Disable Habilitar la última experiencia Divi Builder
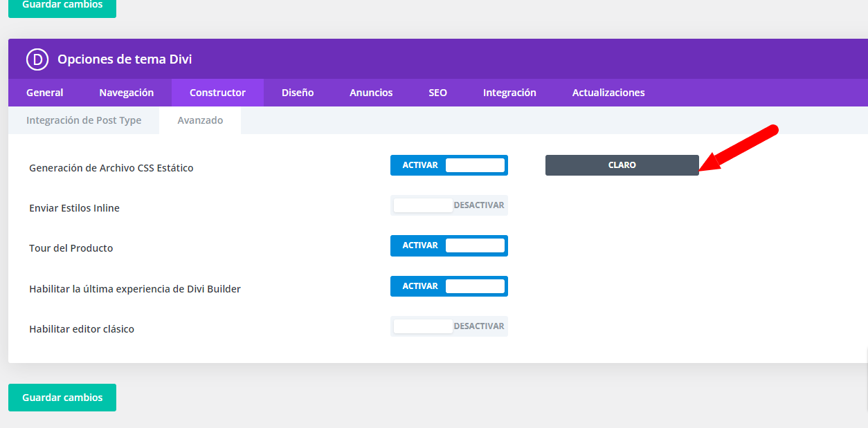The image size is (868, 428). [x=449, y=286]
